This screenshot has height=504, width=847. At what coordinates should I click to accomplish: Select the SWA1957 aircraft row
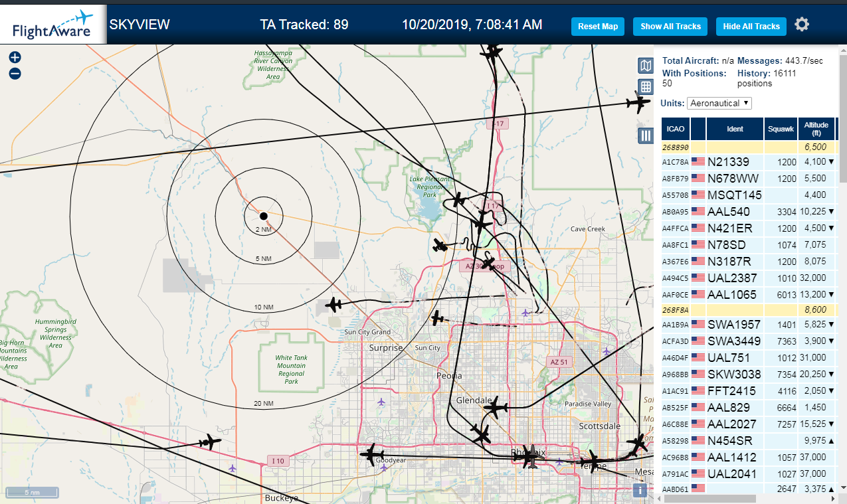[749, 325]
